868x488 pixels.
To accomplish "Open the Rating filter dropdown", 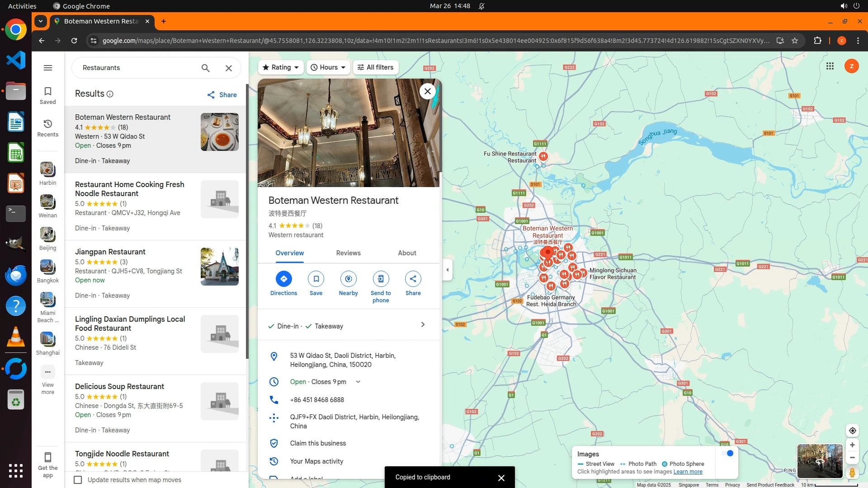I will (x=281, y=67).
